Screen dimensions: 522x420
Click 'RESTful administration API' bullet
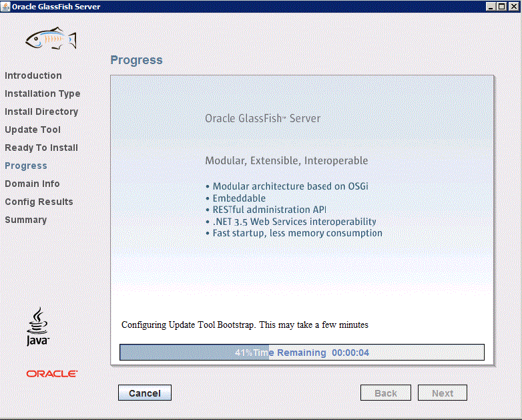(266, 210)
